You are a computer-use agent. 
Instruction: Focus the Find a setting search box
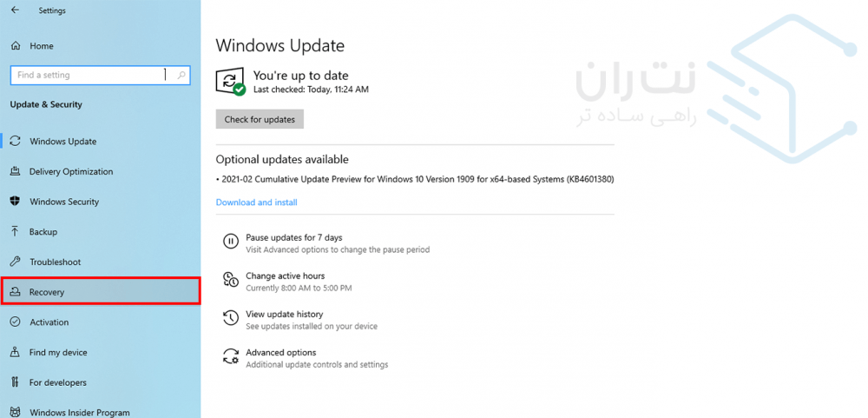[87, 76]
